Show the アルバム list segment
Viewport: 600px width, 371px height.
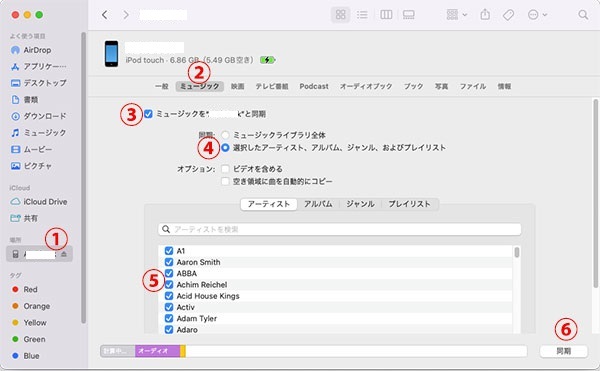318,204
